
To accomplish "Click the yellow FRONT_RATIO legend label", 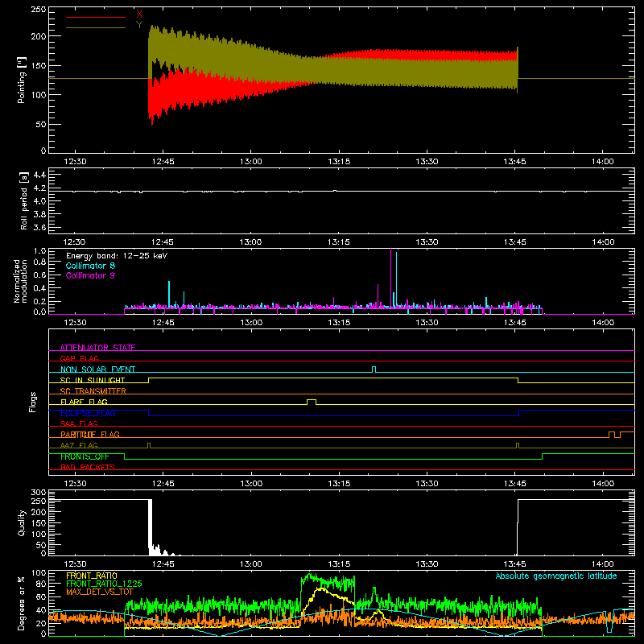I will click(92, 576).
